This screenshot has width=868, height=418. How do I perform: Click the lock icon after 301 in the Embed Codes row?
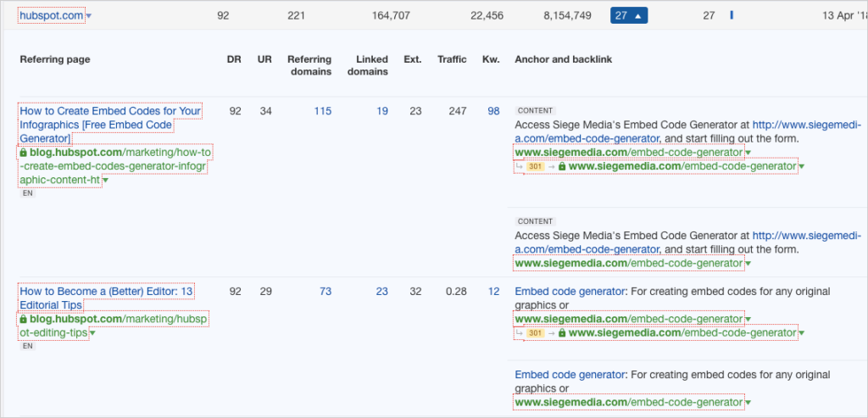[563, 165]
